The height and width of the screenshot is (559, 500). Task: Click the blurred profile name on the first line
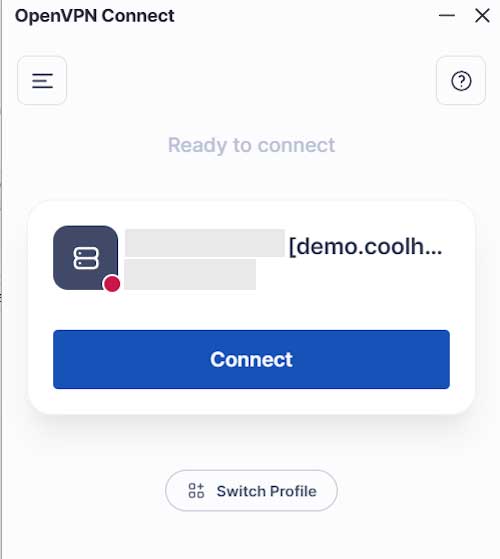pos(205,243)
